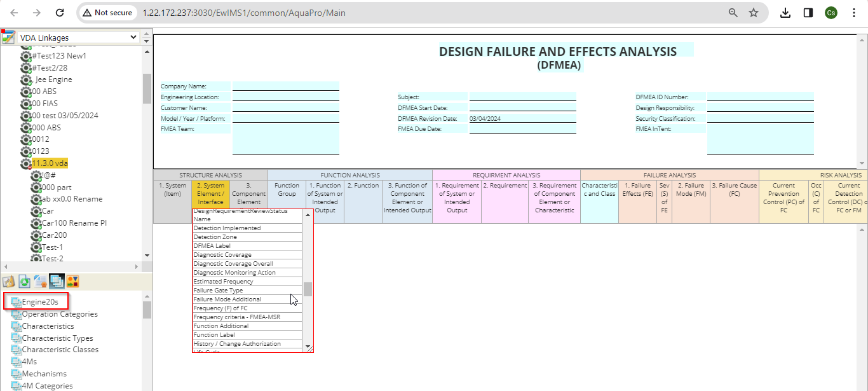Screen dimensions: 868x391
Task: Toggle the Chrome side panel icon
Action: click(808, 13)
